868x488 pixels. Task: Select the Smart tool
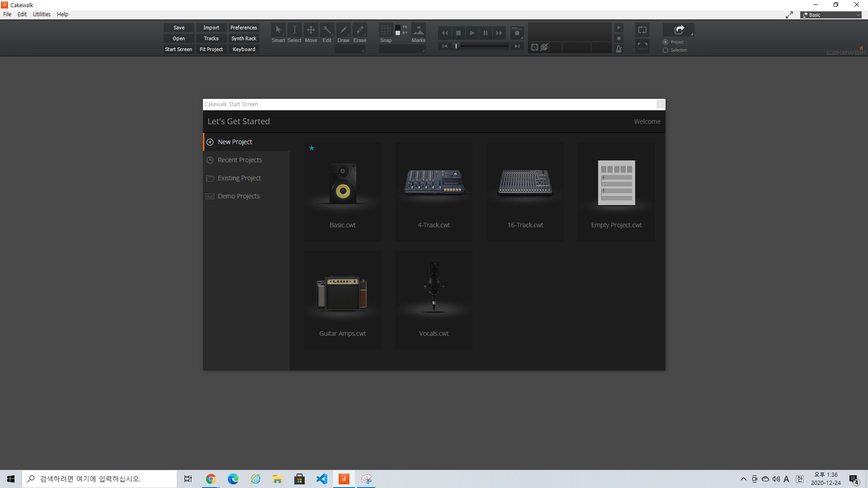pos(278,30)
